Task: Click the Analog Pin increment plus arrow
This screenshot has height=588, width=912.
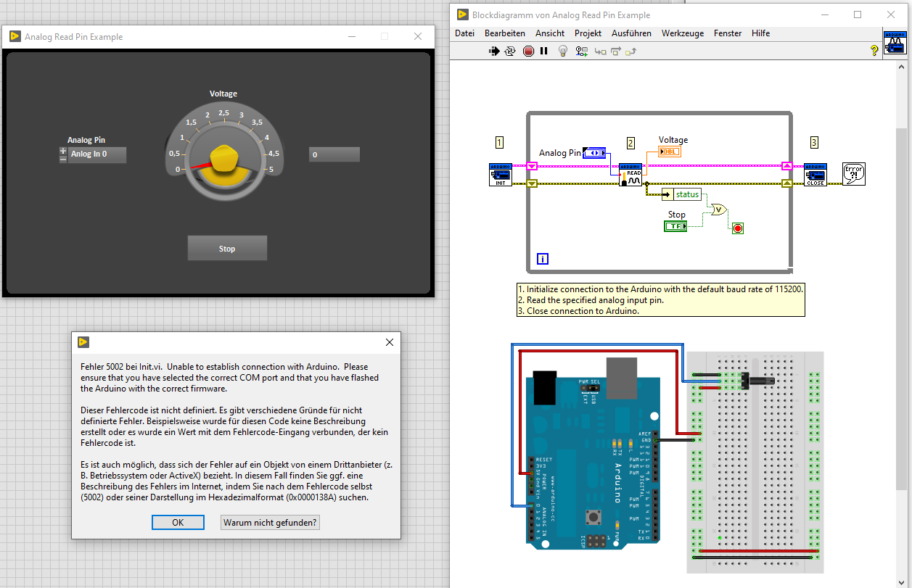Action: click(63, 151)
